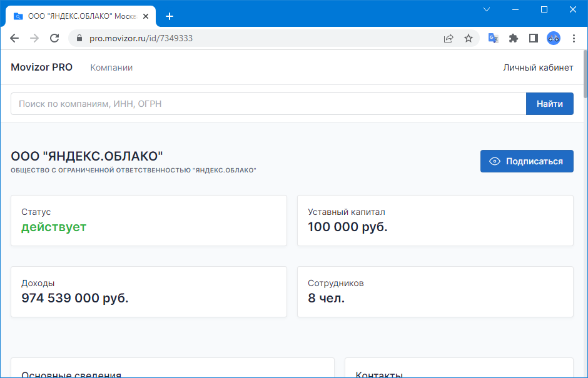588x378 pixels.
Task: Close the ООО ЯНДЕКС.ОБЛАКО tab
Action: [x=146, y=16]
